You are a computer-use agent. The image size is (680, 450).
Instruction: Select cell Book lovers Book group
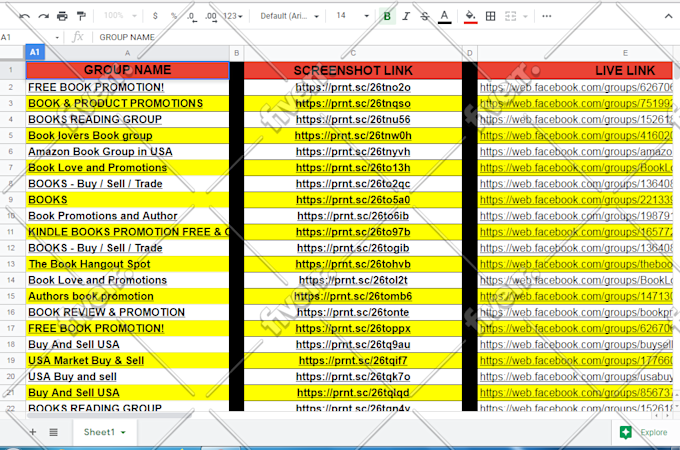[128, 136]
